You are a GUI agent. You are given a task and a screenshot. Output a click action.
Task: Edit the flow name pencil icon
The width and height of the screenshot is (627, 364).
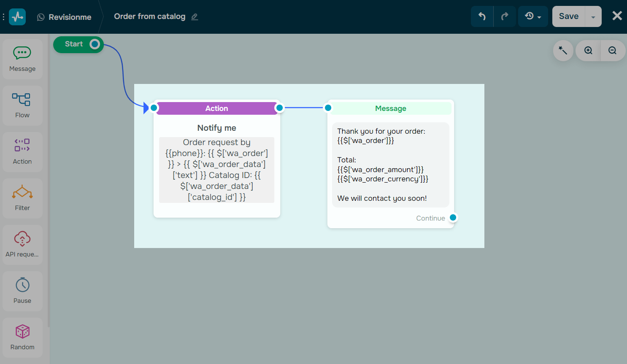tap(195, 17)
